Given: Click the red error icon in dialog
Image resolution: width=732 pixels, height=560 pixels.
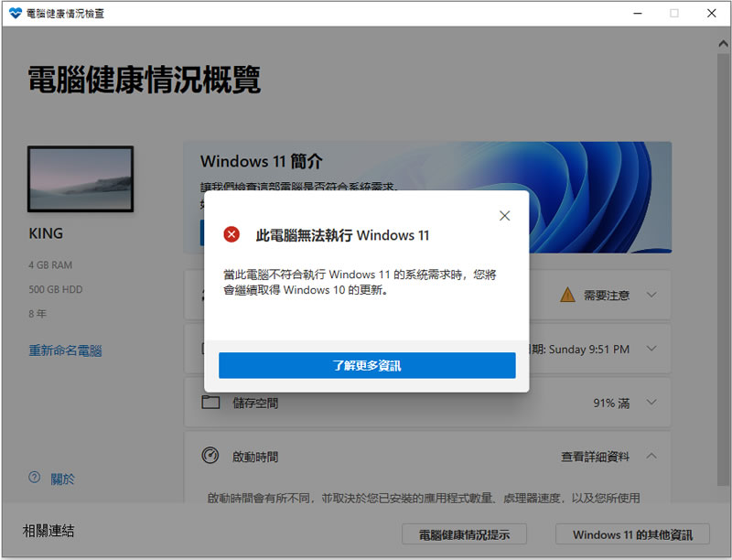Looking at the screenshot, I should coord(231,235).
